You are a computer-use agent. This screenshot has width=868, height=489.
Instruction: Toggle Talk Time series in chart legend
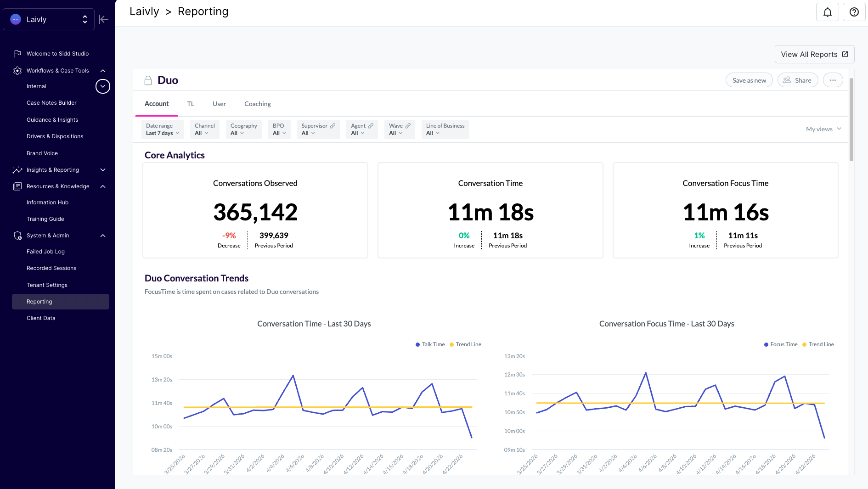point(430,344)
